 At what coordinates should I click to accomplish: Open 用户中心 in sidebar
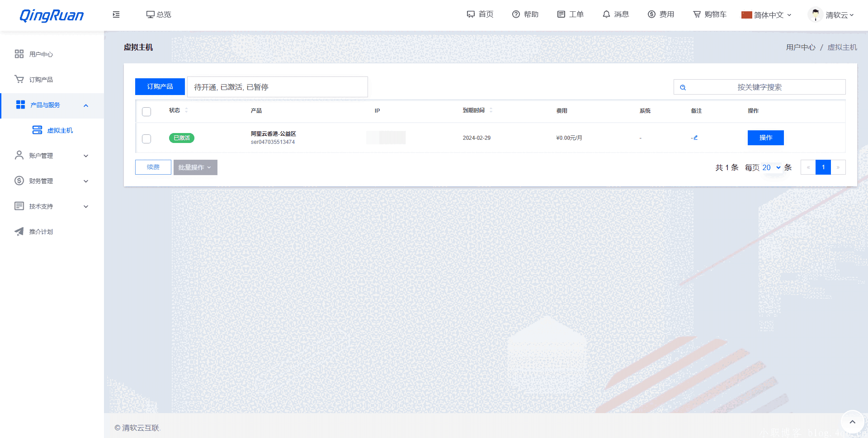point(52,54)
